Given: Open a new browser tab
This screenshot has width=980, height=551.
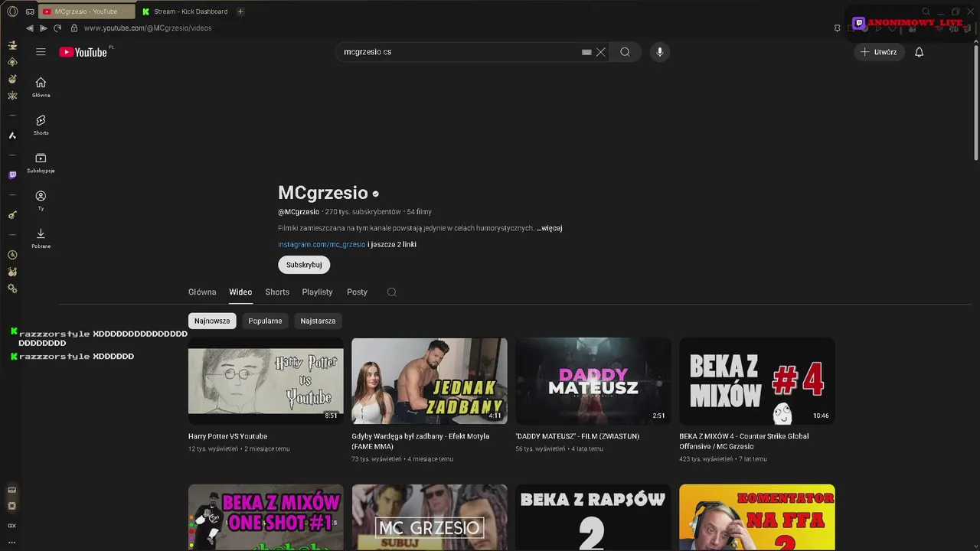Looking at the screenshot, I should [240, 11].
